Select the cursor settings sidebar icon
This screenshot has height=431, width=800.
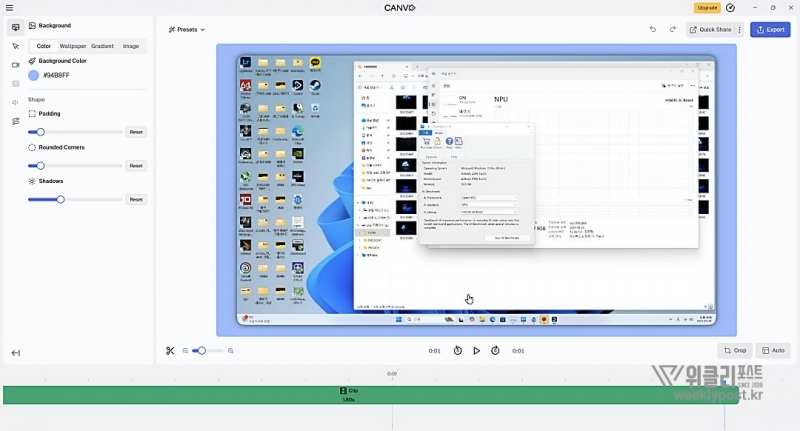click(x=15, y=46)
